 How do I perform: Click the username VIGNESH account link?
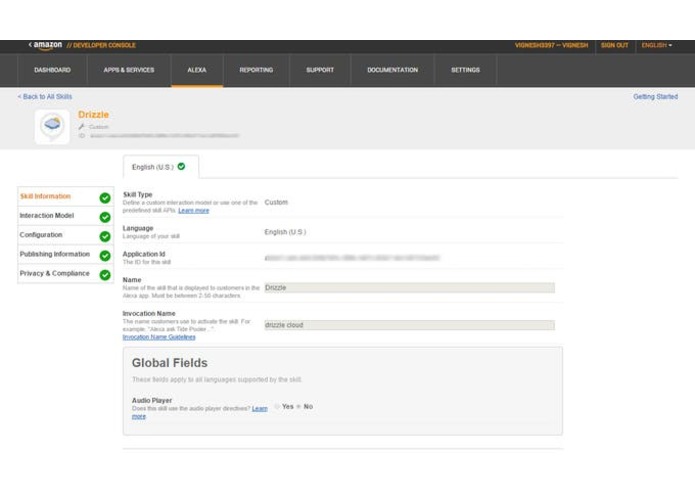(x=551, y=45)
